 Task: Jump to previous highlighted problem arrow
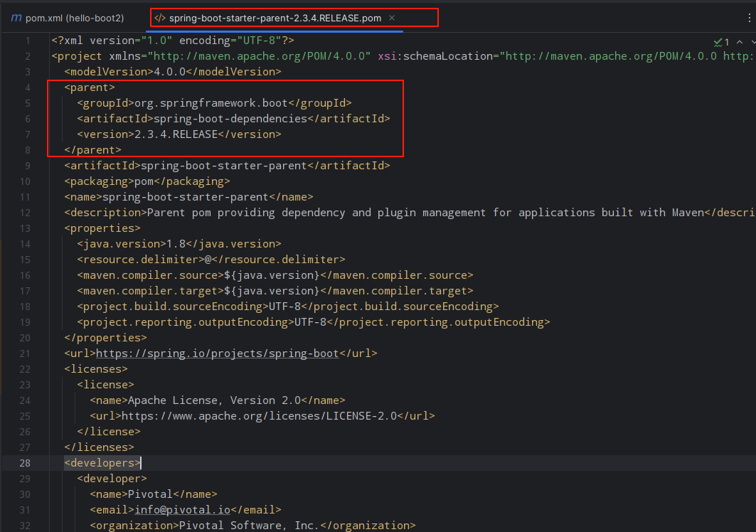(x=740, y=42)
